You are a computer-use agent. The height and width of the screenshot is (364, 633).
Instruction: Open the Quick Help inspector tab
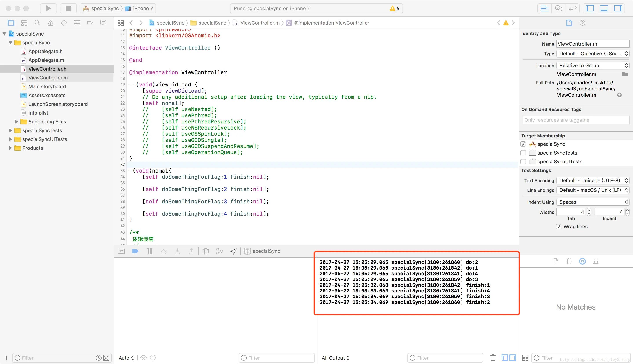(582, 23)
